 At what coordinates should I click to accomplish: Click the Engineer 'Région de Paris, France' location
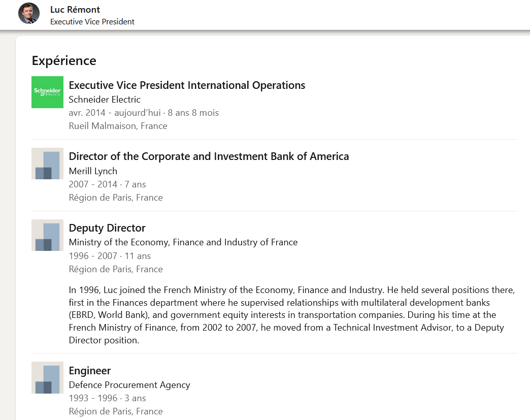pyautogui.click(x=116, y=411)
